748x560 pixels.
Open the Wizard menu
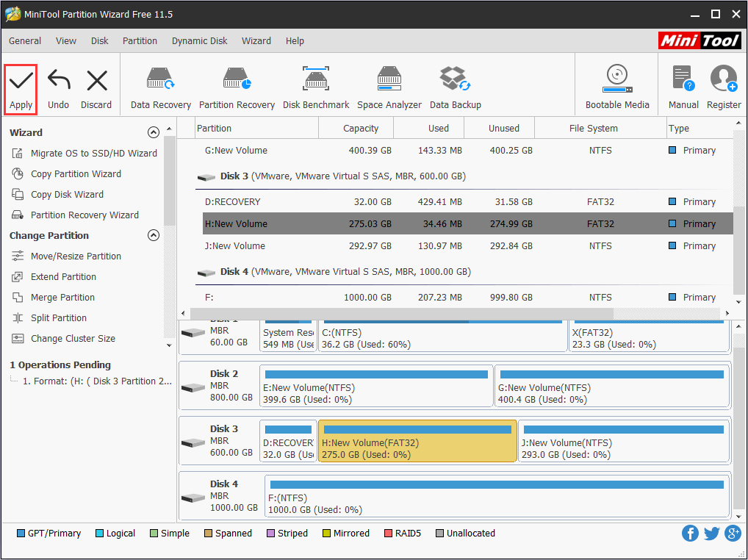click(x=256, y=41)
